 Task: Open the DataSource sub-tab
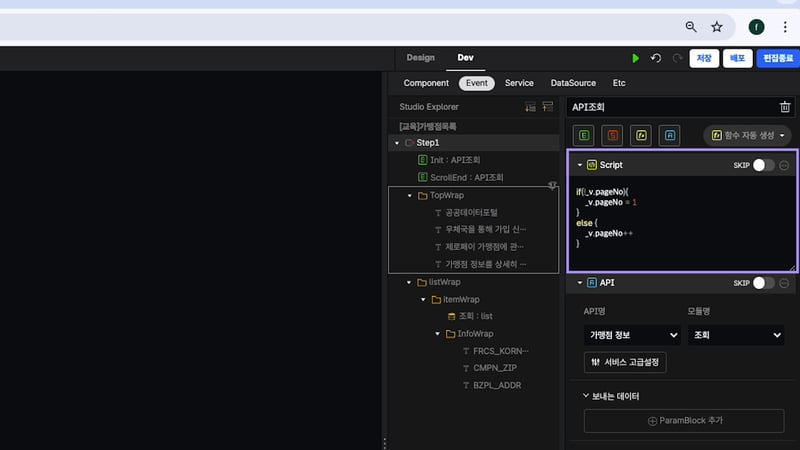pos(573,83)
